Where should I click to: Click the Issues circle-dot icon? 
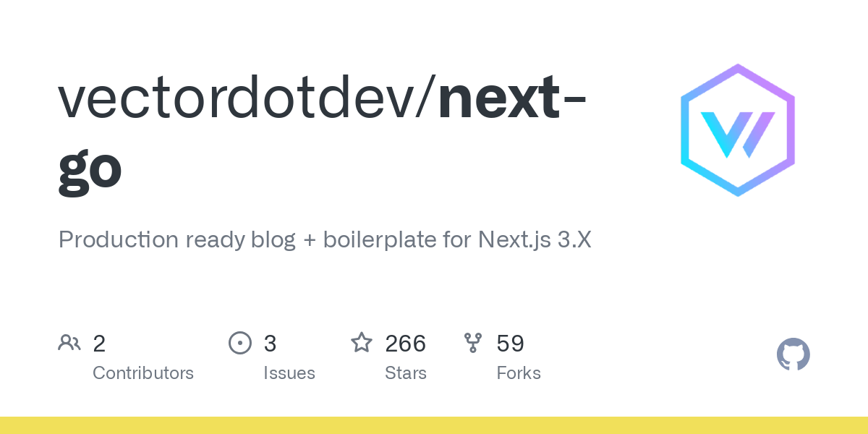[239, 343]
